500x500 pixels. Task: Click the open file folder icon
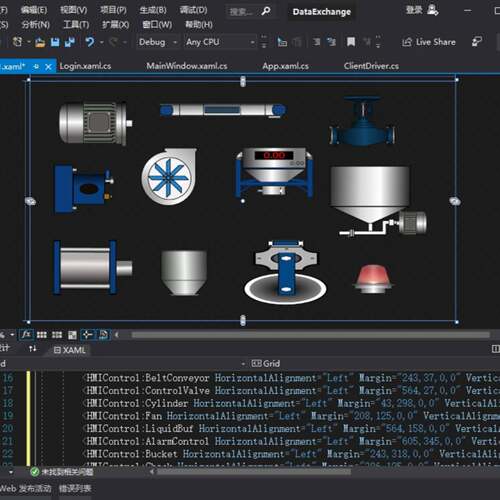tap(40, 42)
